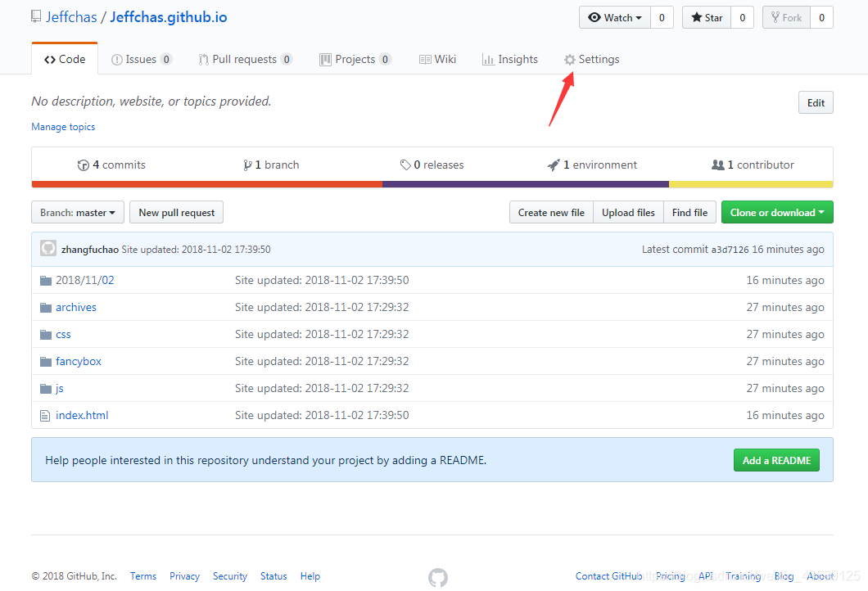Viewport: 868px width, 591px height.
Task: Open the Projects tab
Action: (355, 59)
